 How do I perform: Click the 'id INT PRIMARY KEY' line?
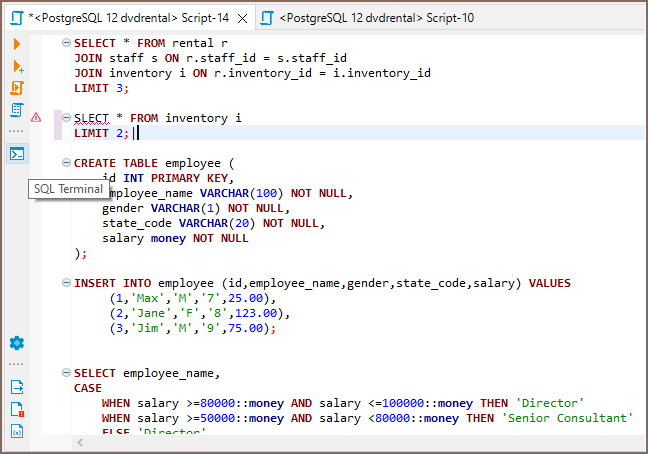[x=168, y=178]
